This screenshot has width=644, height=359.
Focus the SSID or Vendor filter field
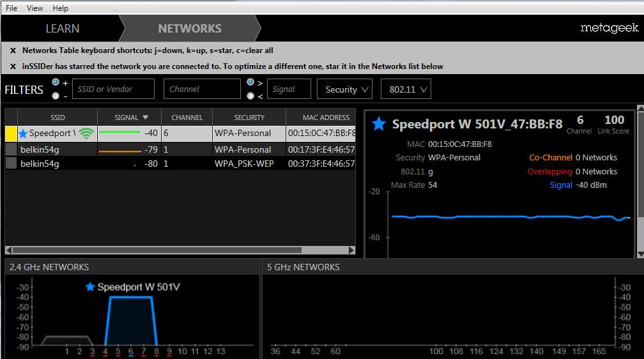click(113, 89)
